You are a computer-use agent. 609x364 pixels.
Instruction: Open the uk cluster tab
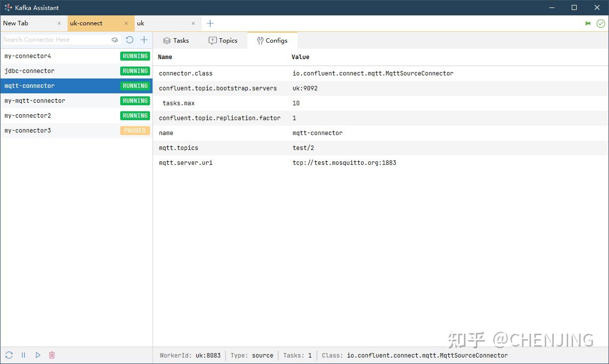(x=142, y=23)
